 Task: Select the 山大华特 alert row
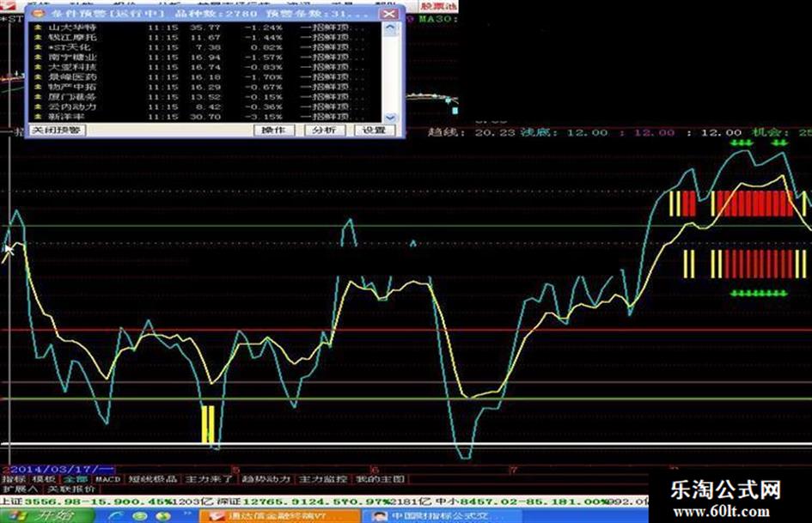click(x=206, y=27)
